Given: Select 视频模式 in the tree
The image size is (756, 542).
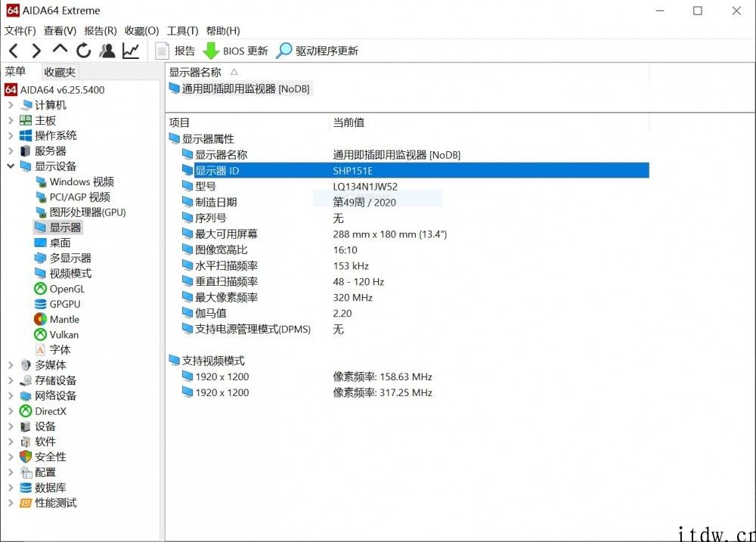Looking at the screenshot, I should (70, 274).
